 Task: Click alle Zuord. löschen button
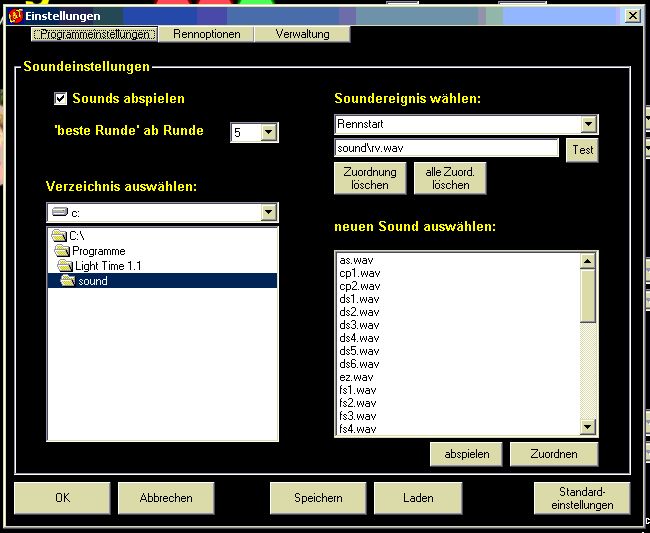click(450, 178)
